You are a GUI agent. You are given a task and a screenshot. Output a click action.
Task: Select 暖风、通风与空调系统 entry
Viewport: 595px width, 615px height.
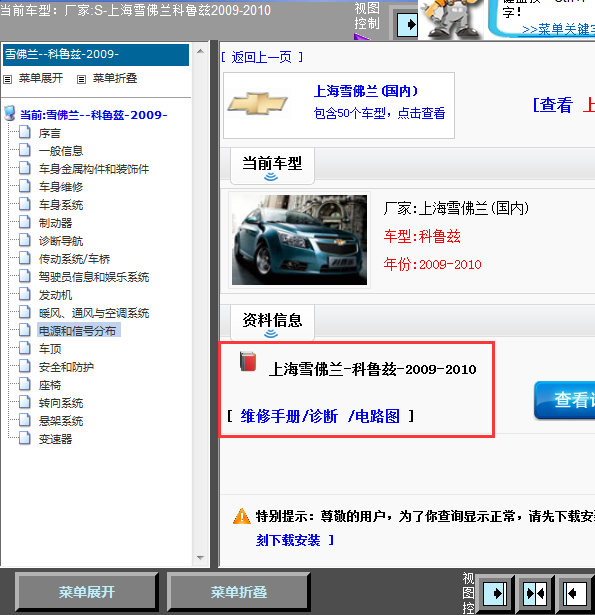click(x=94, y=313)
